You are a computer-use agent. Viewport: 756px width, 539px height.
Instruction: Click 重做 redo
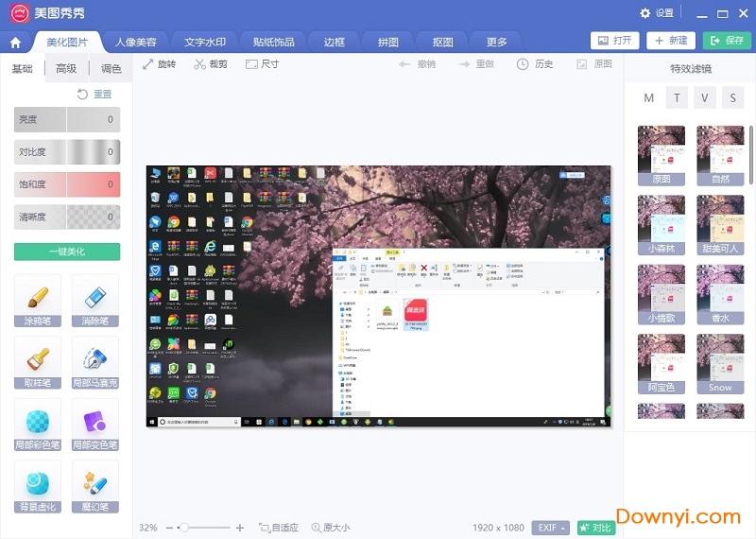476,64
